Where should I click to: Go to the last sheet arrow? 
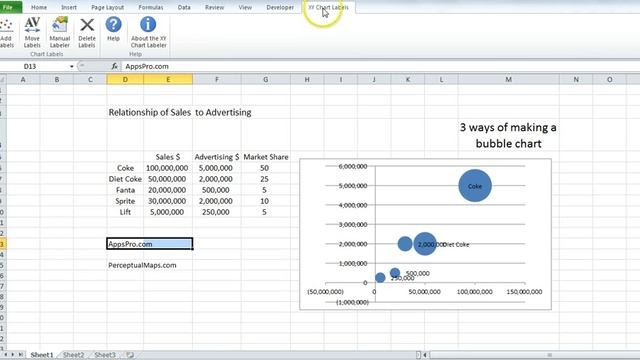click(x=20, y=355)
